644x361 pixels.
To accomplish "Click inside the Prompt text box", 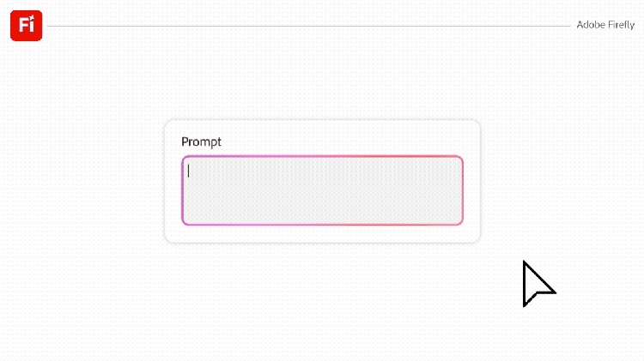I will point(322,190).
